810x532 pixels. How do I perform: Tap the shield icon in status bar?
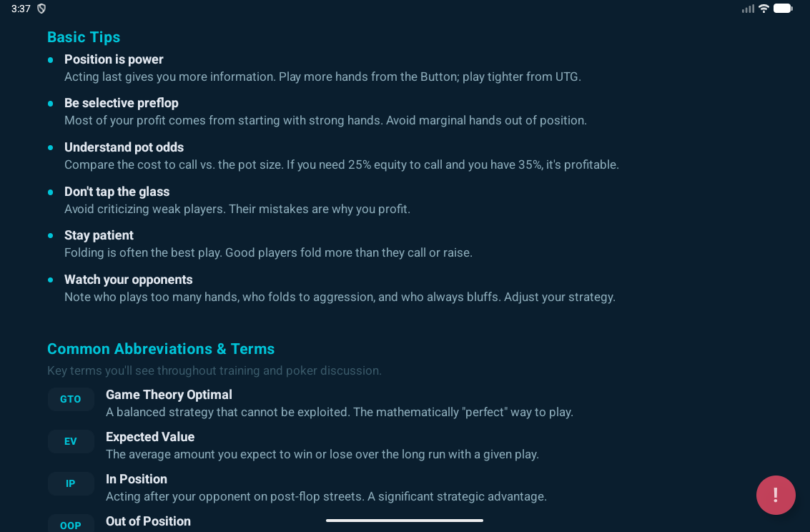pyautogui.click(x=41, y=9)
